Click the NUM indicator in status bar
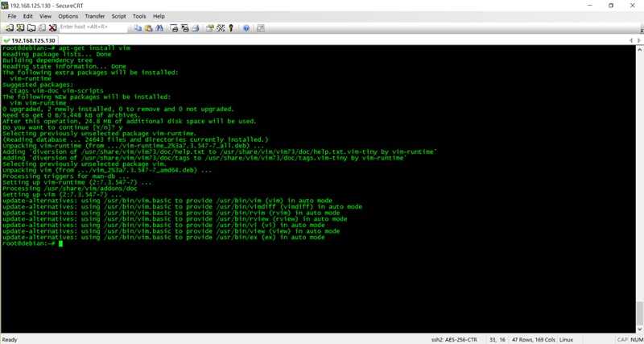This screenshot has height=344, width=644. (635, 340)
